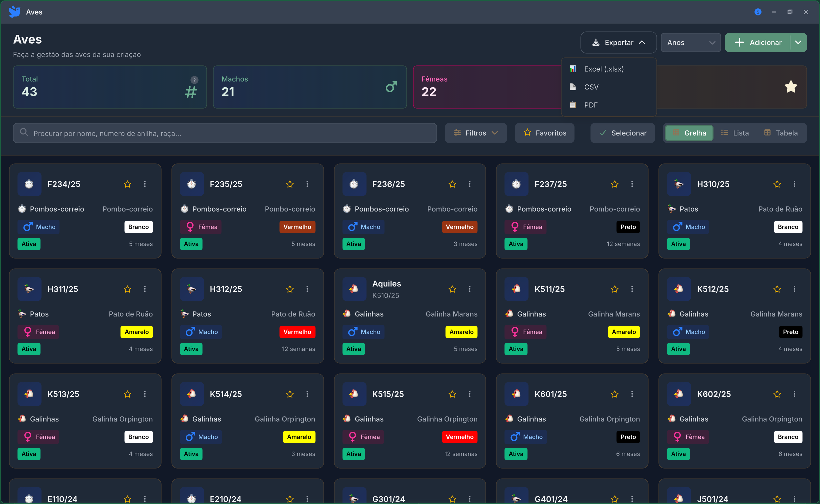
Task: Click the pigeon avatar on F236/25 card
Action: pos(354,184)
